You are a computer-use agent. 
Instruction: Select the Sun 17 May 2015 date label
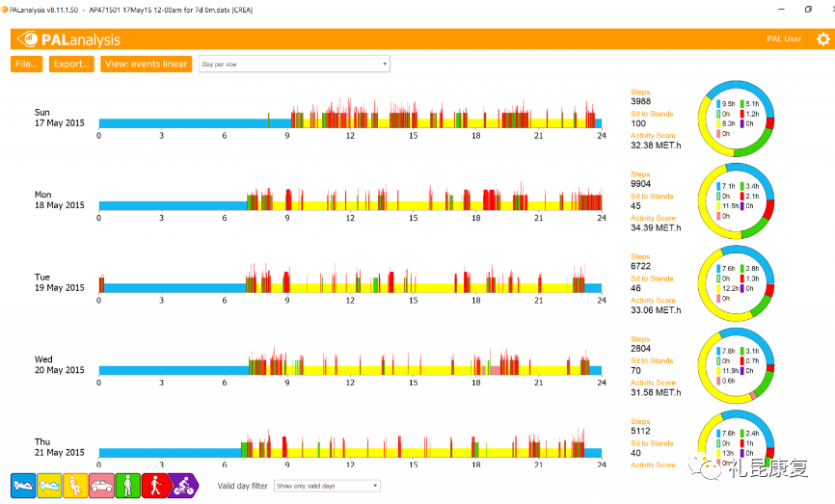tap(59, 118)
